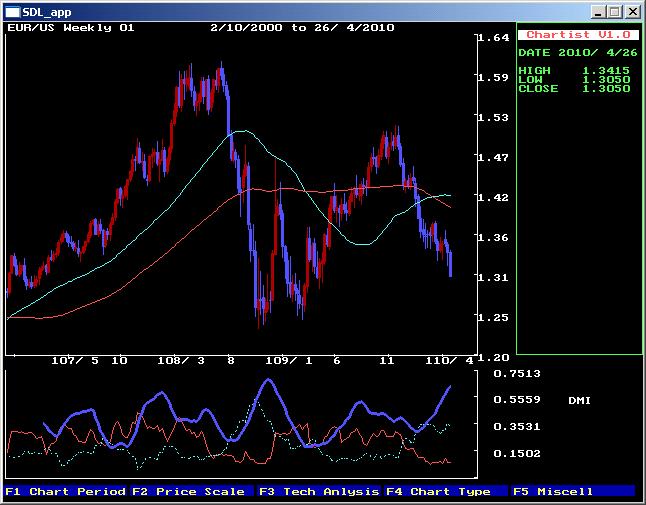Open the F1 Chart Period menu
Screen dimensions: 646x505
pyautogui.click(x=66, y=491)
